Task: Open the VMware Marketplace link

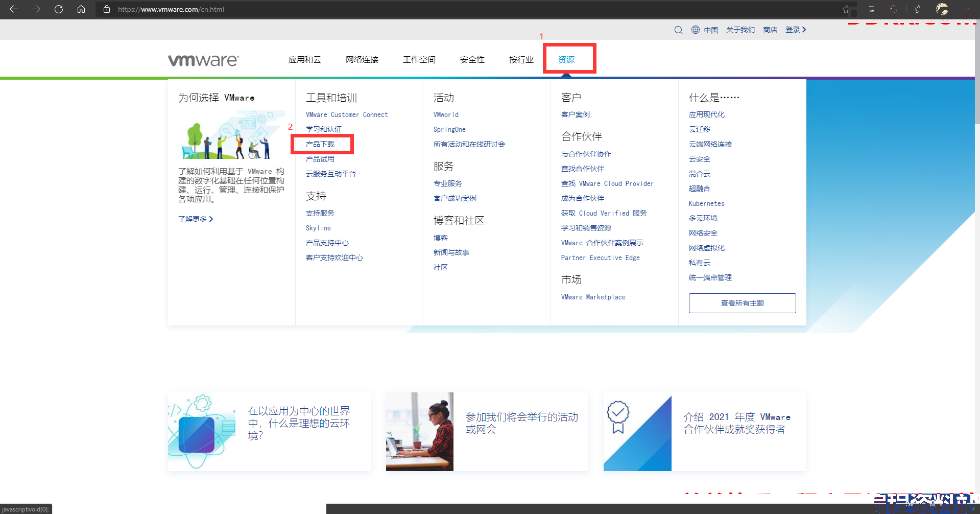Action: click(x=593, y=297)
